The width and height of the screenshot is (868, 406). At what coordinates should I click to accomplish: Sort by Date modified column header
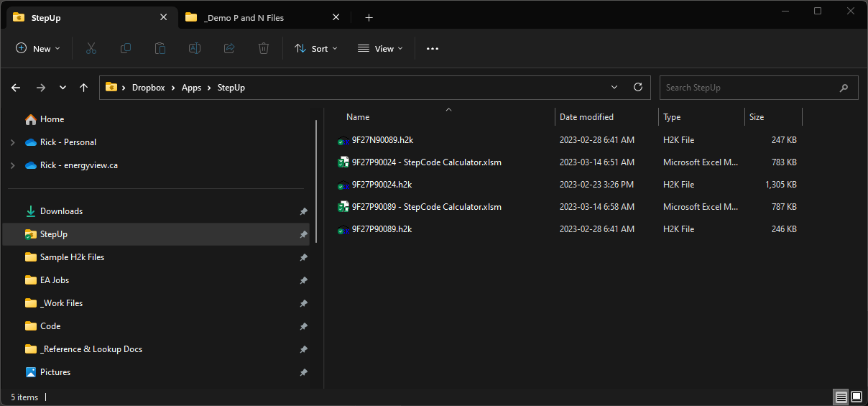[606, 116]
